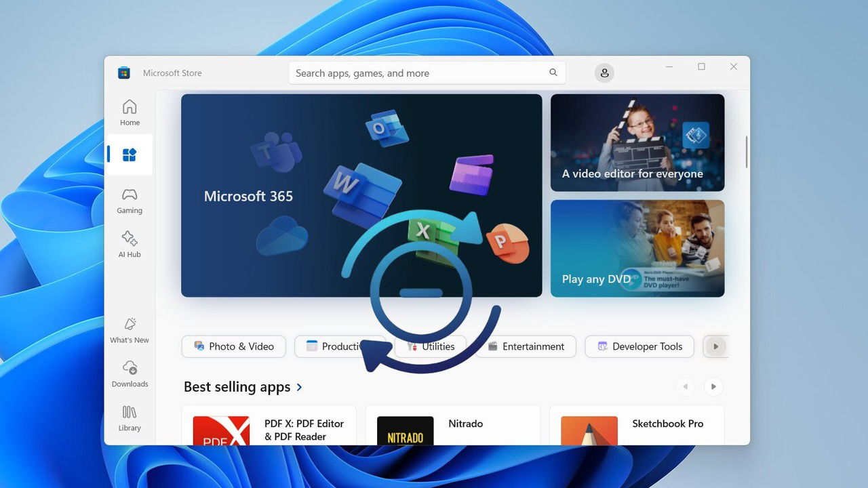868x488 pixels.
Task: Open the Gaming section
Action: pos(129,200)
